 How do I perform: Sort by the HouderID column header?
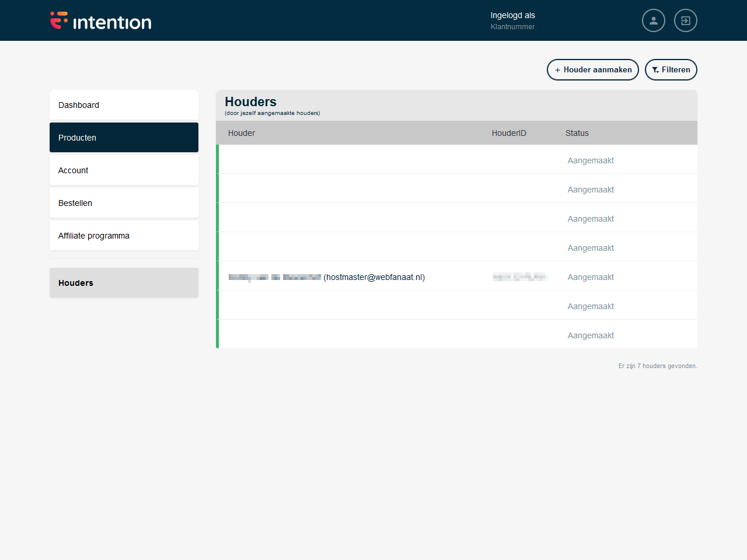point(509,133)
